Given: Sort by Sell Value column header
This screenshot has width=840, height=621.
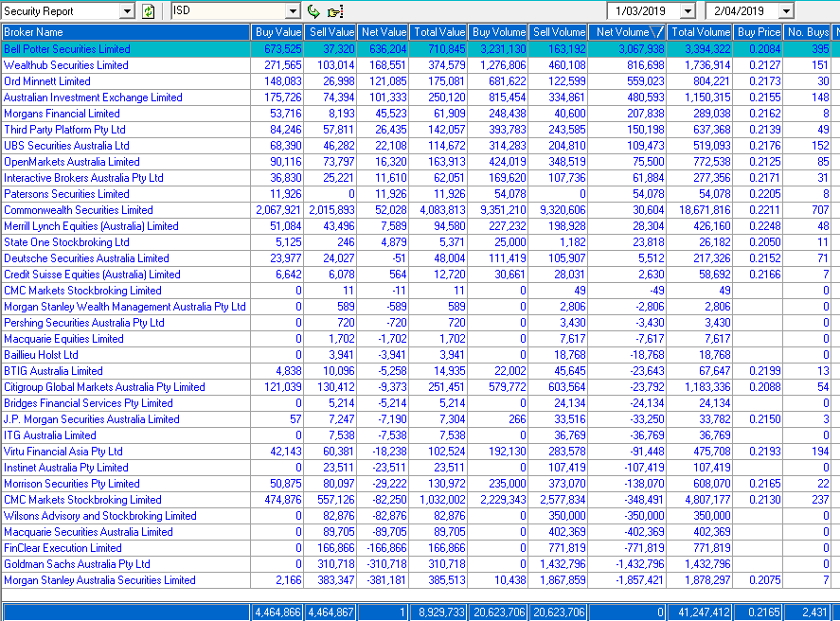Looking at the screenshot, I should (330, 32).
